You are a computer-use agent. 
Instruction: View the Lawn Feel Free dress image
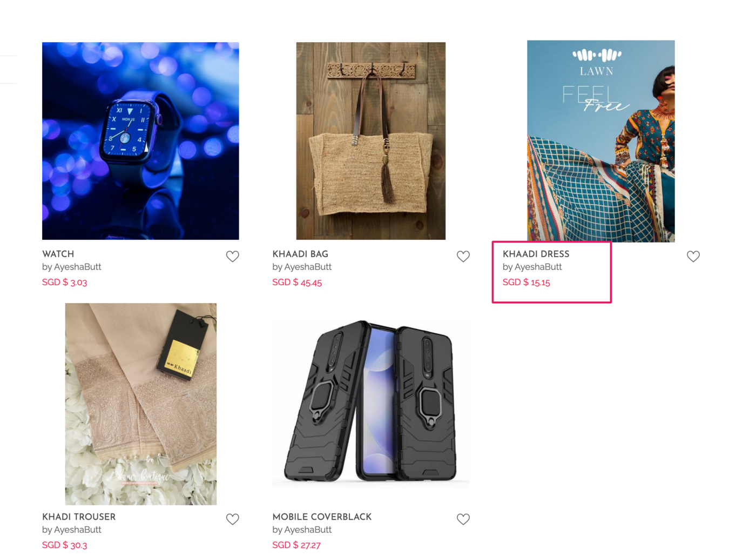601,141
